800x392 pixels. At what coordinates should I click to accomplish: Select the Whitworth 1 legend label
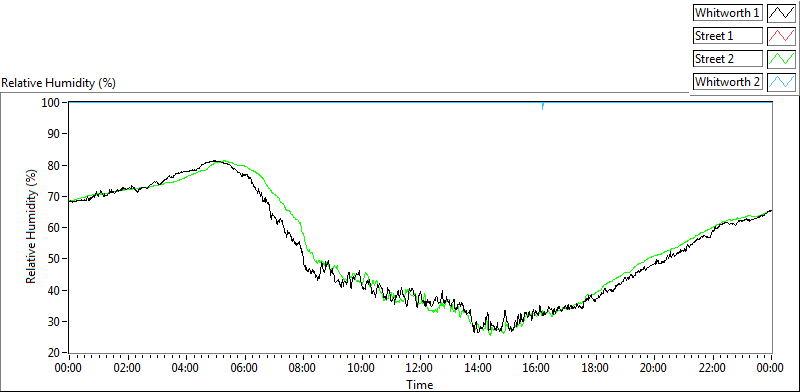[x=728, y=13]
